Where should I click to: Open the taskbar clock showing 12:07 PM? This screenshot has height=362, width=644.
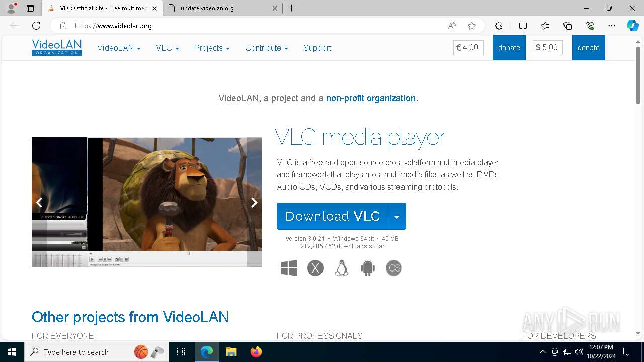602,352
